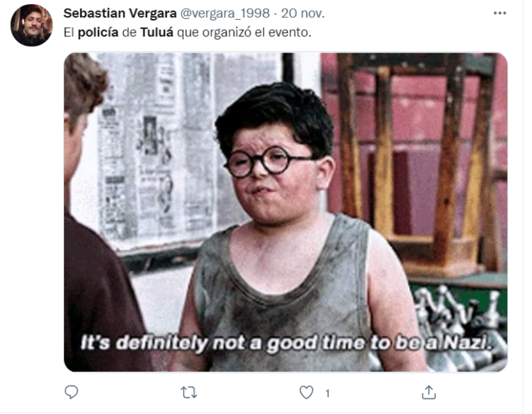Open Sebastian Vergara's profile picture

pyautogui.click(x=31, y=26)
